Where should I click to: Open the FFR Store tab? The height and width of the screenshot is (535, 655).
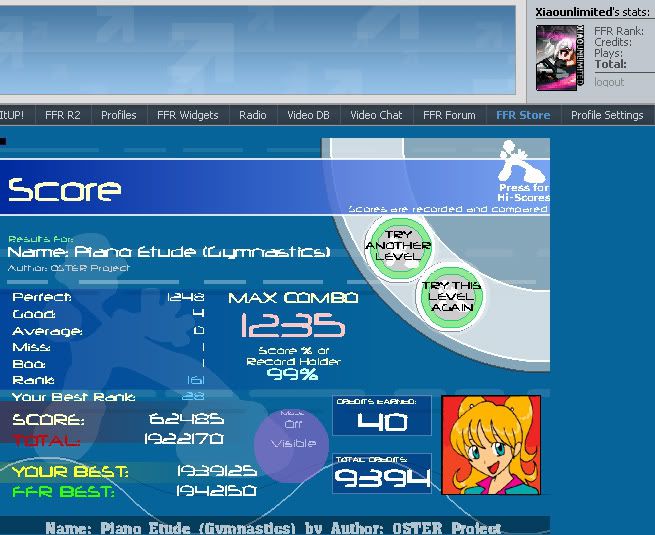pyautogui.click(x=523, y=115)
